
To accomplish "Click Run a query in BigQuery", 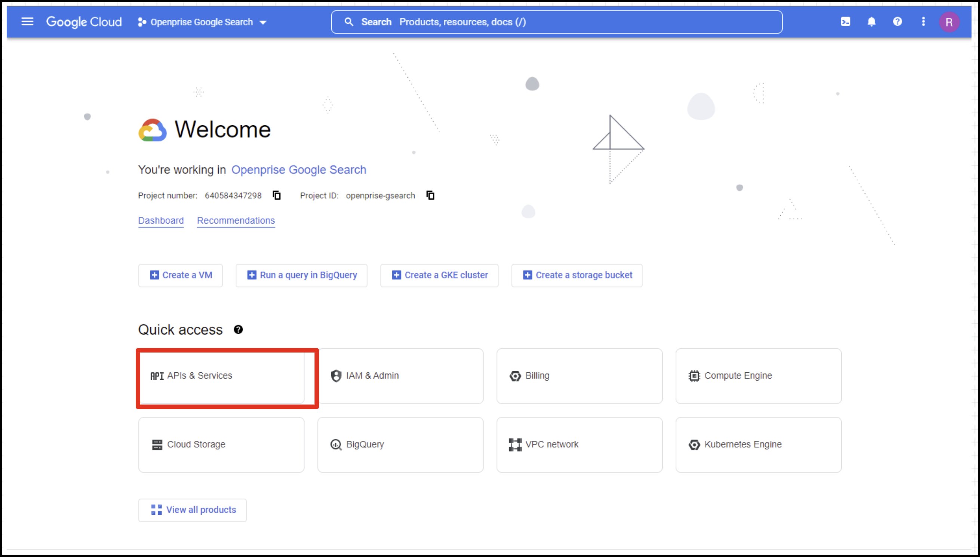I will click(x=301, y=275).
